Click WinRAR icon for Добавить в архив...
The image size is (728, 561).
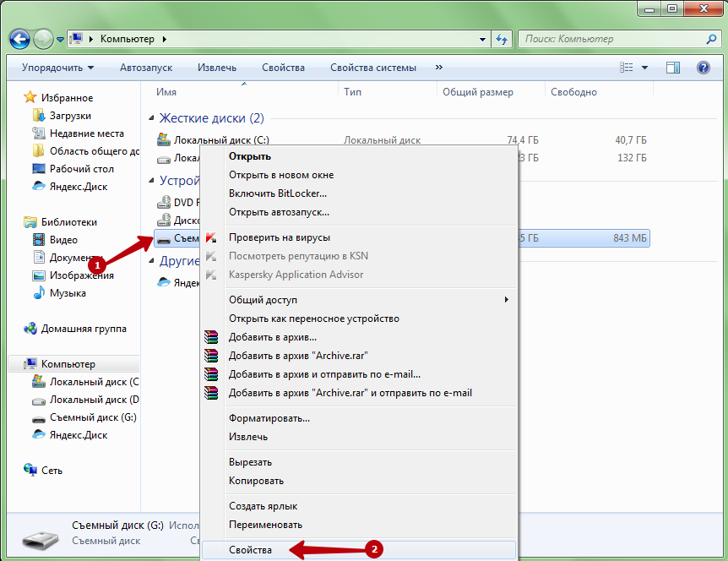[x=212, y=337]
